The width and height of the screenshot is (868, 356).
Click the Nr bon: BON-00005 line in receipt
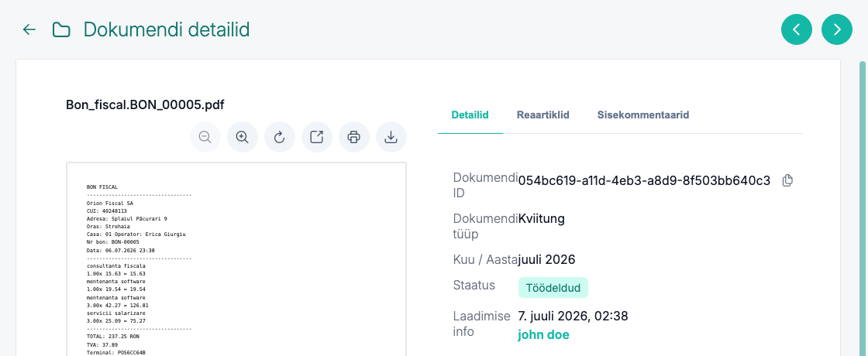(x=113, y=242)
